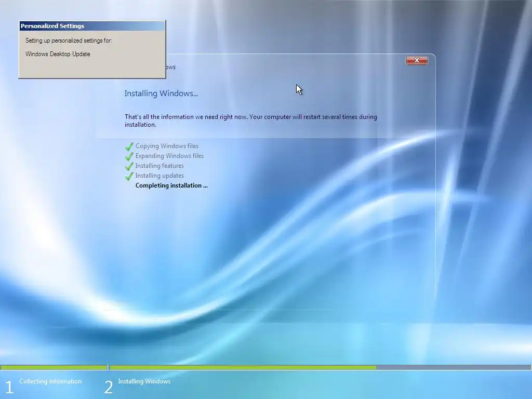
Task: Click the 'Collecting information' stage label
Action: [50, 381]
